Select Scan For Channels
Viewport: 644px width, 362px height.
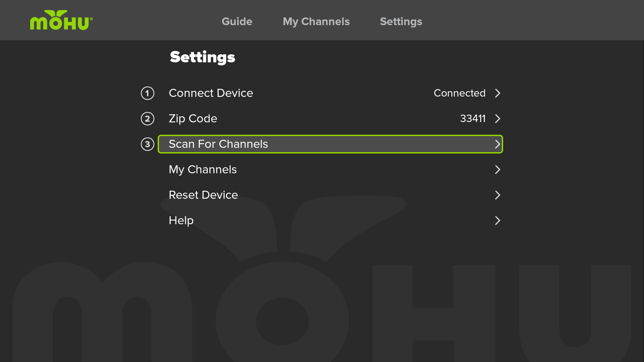330,144
